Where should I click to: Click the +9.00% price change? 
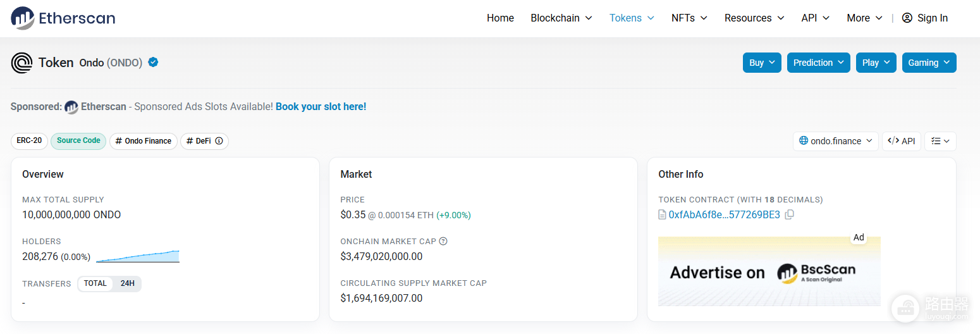[453, 215]
